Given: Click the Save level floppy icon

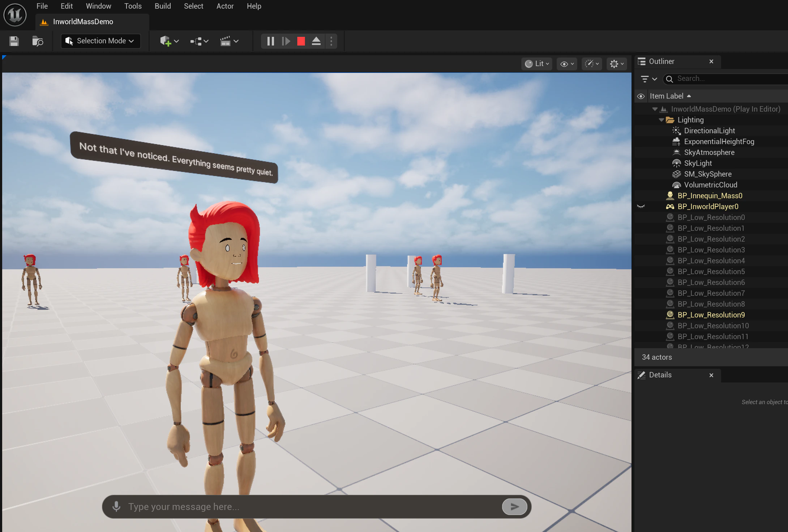Looking at the screenshot, I should 14,41.
